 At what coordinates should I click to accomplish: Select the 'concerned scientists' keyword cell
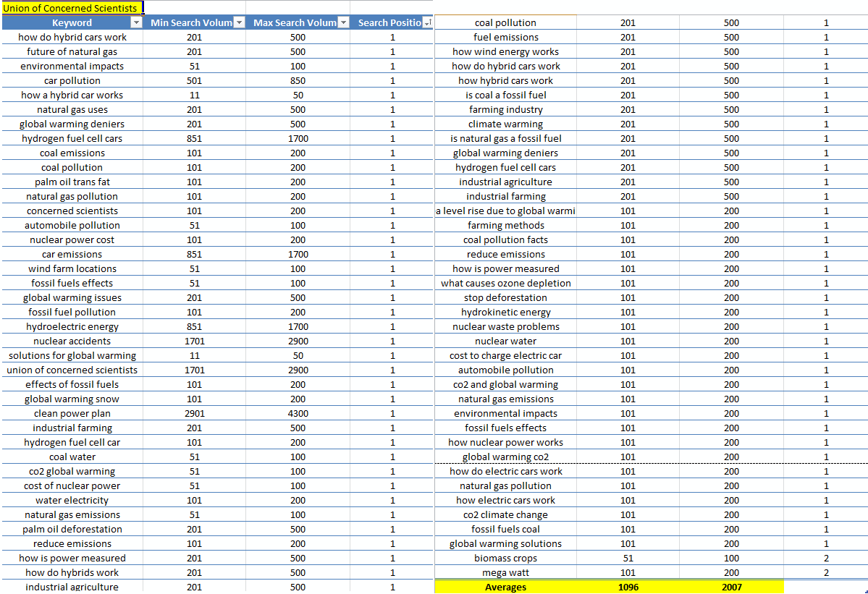pos(72,211)
